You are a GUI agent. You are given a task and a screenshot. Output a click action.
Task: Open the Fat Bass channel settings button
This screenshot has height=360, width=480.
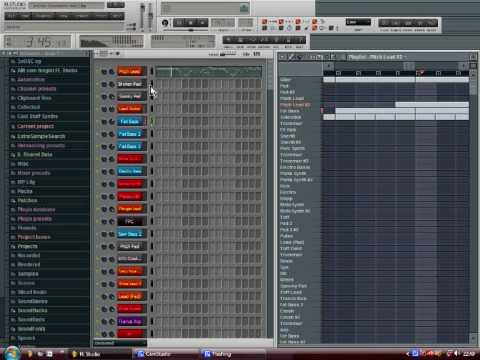[x=131, y=122]
